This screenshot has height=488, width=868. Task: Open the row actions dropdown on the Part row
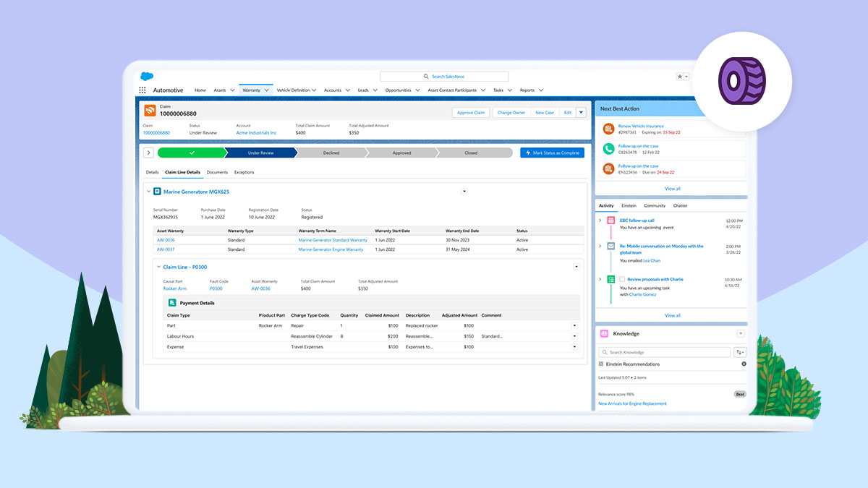coord(575,325)
